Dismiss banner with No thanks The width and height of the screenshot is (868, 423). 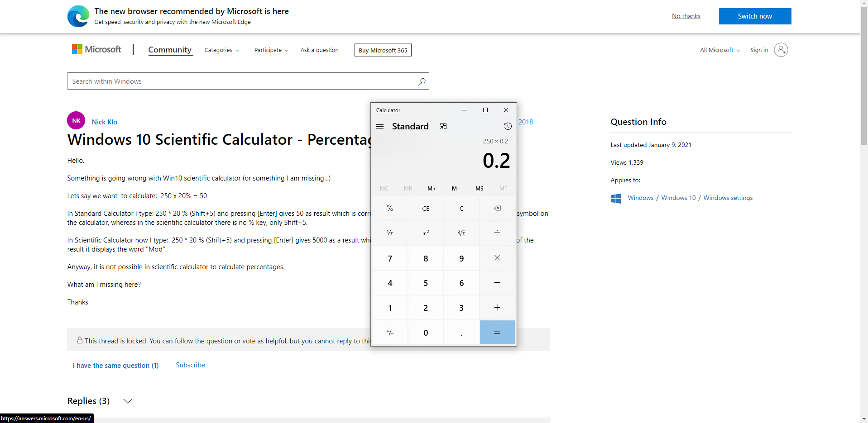(x=686, y=16)
